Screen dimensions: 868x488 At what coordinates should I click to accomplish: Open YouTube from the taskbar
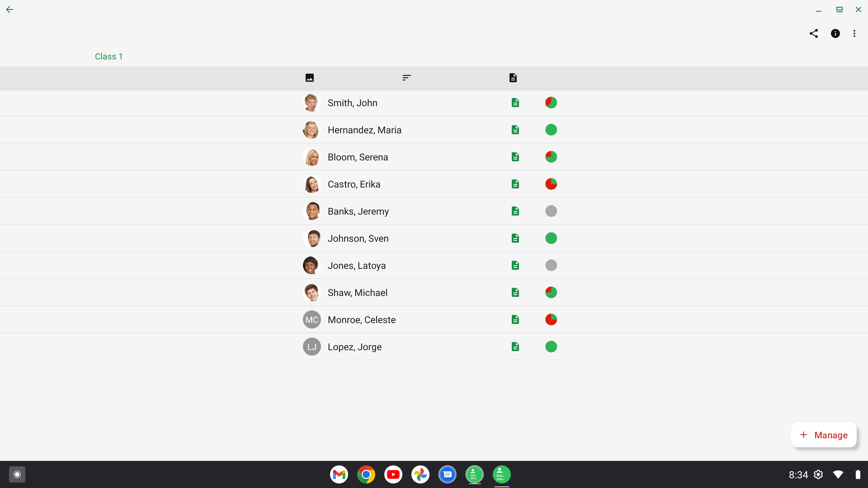click(393, 474)
